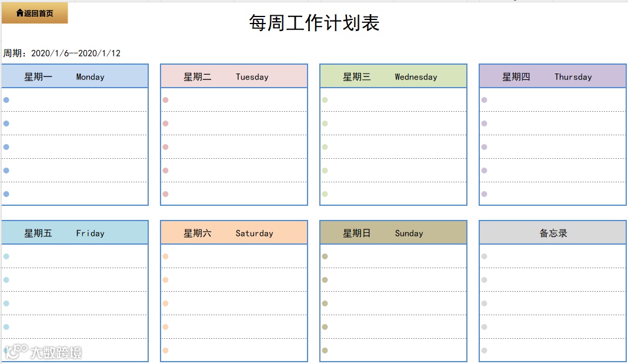Select the 星期二 Tuesday header
628x364 pixels.
click(x=234, y=76)
